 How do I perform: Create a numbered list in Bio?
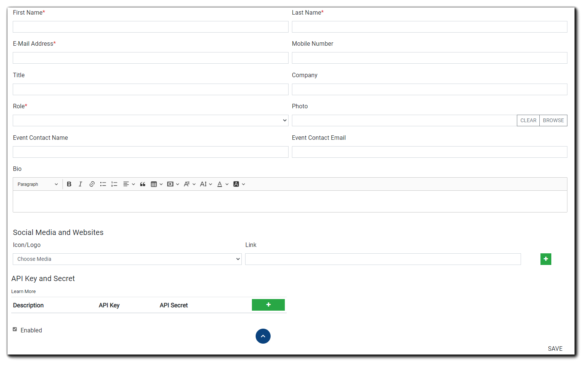pos(114,184)
